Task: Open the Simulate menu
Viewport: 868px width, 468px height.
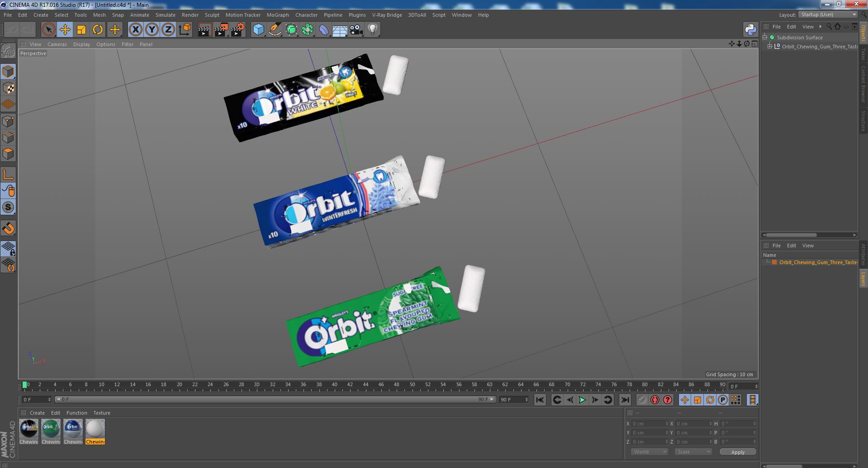Action: tap(166, 15)
